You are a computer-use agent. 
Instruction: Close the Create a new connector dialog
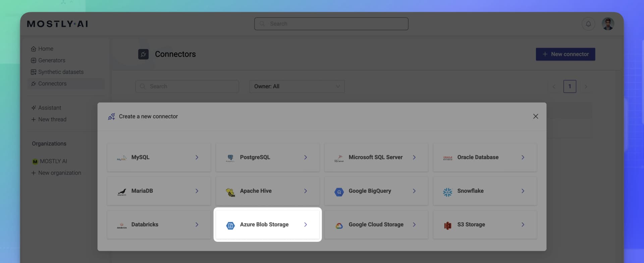[x=536, y=116]
